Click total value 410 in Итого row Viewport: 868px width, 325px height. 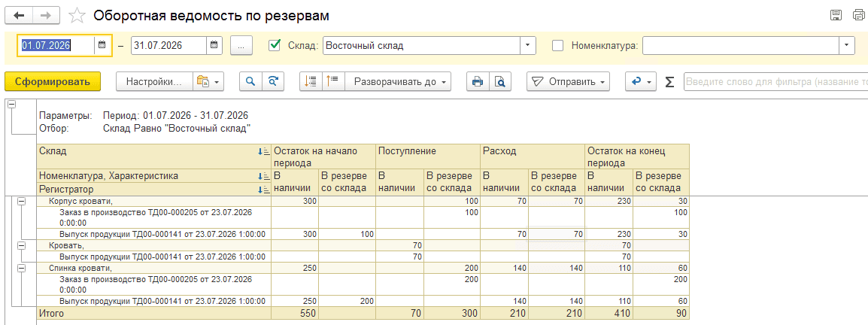tap(622, 314)
